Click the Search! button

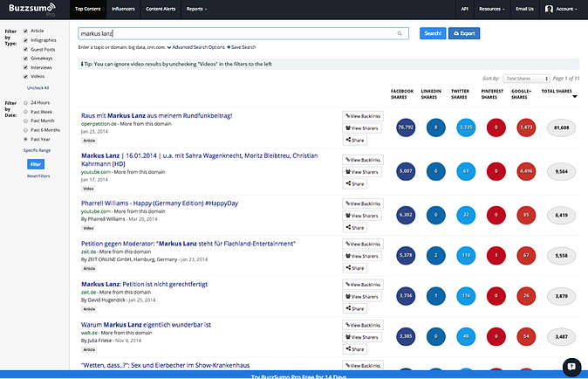(433, 33)
